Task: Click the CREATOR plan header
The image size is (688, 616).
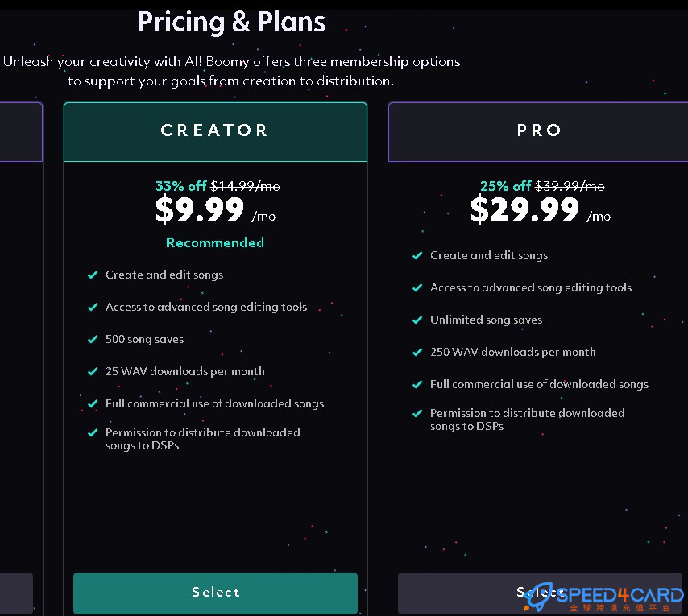Action: tap(215, 131)
